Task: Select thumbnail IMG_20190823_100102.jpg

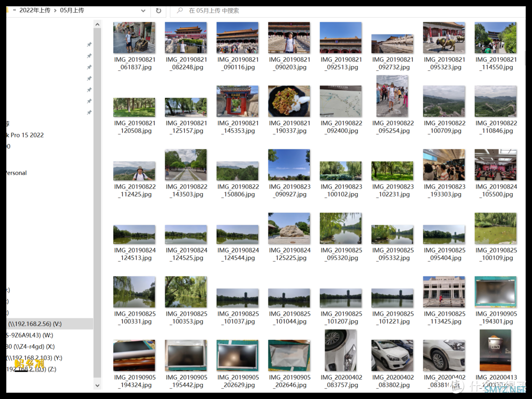Action: (341, 170)
